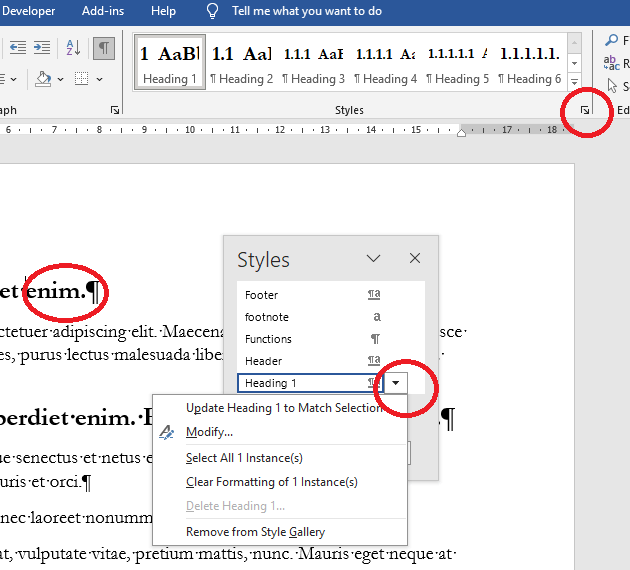Click the 'Tell me what you want to do' box
Screen dimensions: 630x570
coord(307,11)
